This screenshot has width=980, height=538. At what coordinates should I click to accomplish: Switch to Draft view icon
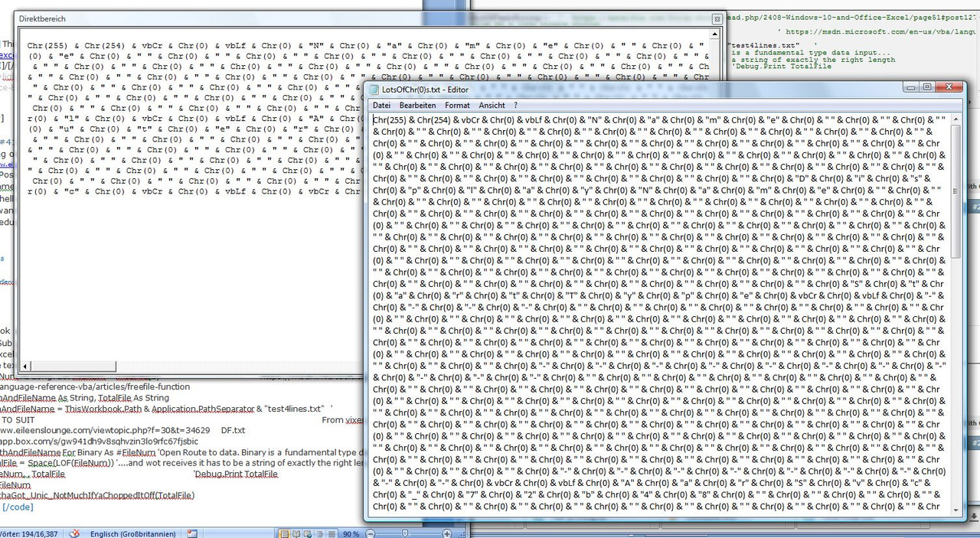click(x=332, y=533)
